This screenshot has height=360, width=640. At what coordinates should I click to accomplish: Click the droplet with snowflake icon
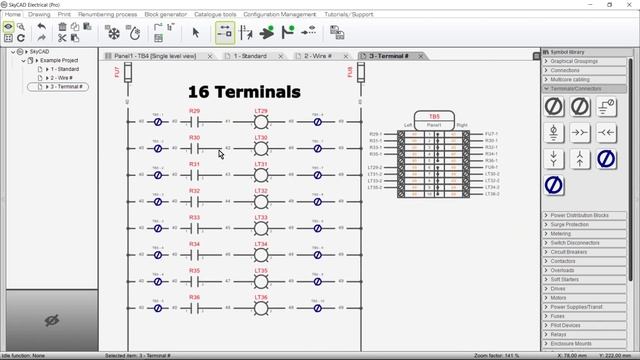[x=133, y=32]
